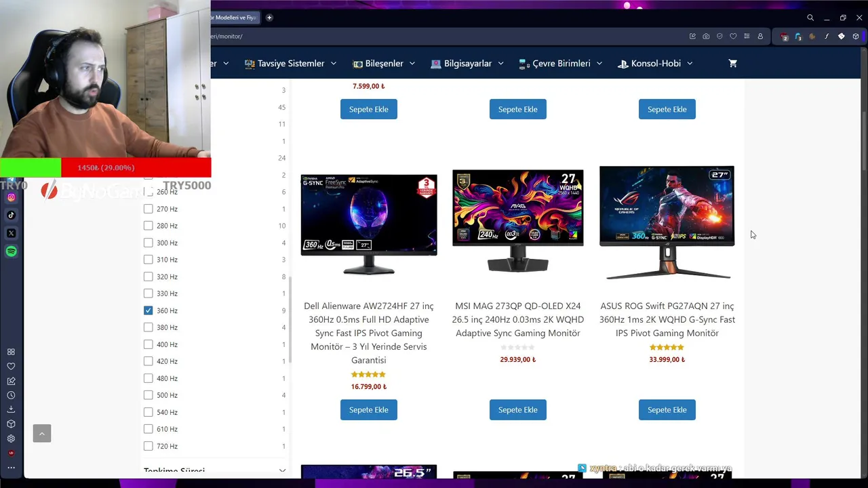Image resolution: width=868 pixels, height=488 pixels.
Task: Open the easy setup sliders icon
Action: [x=747, y=36]
